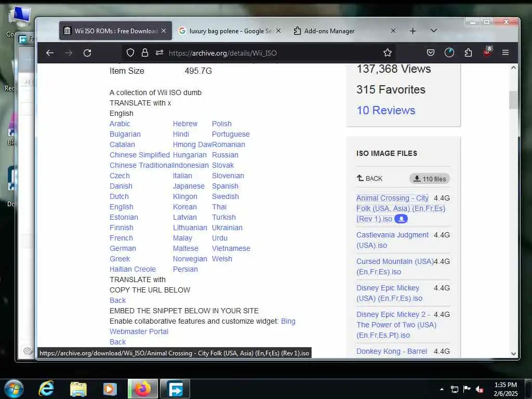Download all with the 110 files button
Image resolution: width=532 pixels, height=399 pixels.
tap(430, 179)
